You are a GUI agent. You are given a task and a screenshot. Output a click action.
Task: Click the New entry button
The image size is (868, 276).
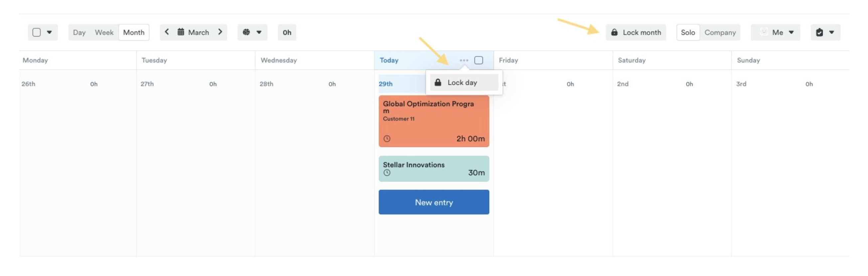pos(434,202)
